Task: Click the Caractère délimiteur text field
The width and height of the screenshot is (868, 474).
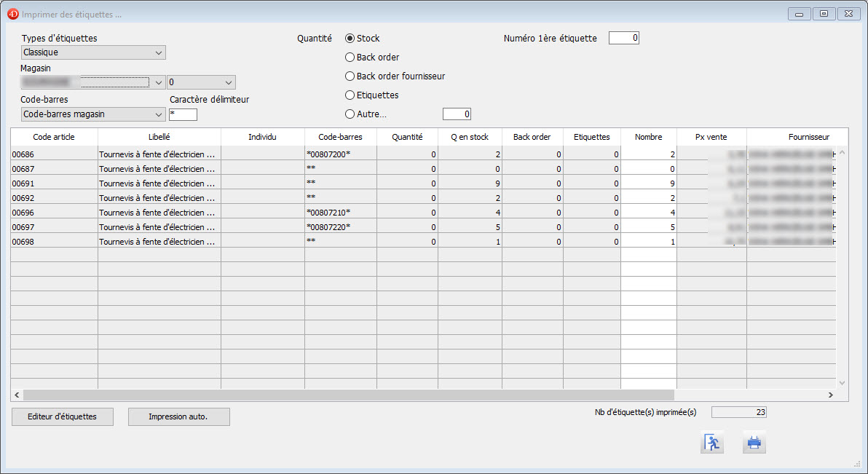Action: [x=183, y=114]
